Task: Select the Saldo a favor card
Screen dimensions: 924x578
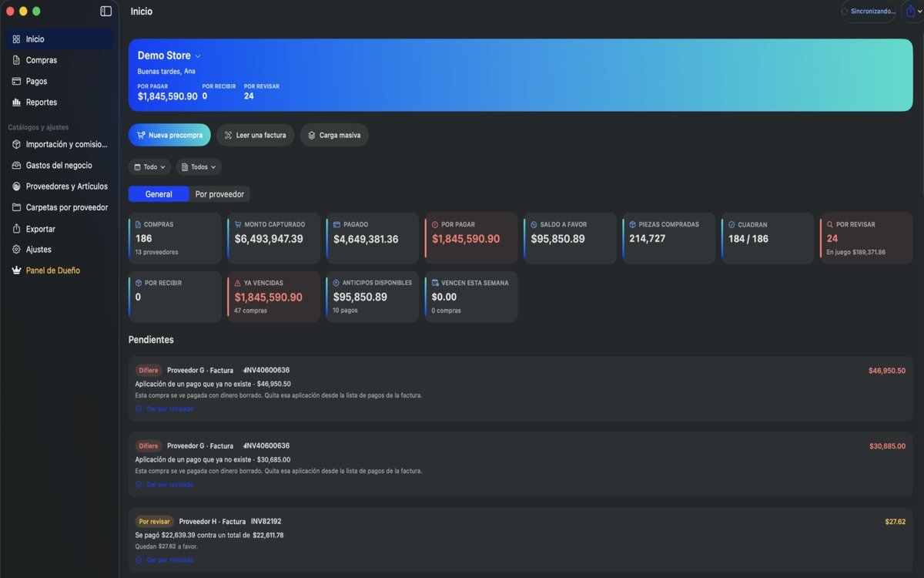Action: (571, 239)
